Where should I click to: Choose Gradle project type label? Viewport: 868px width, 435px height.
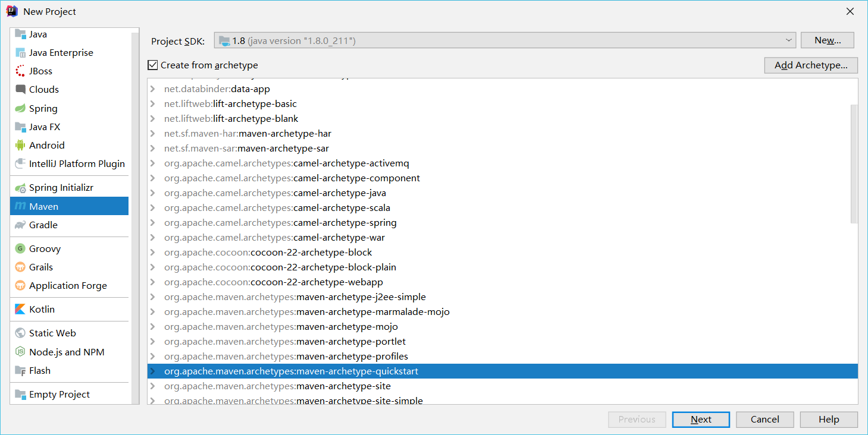[43, 225]
